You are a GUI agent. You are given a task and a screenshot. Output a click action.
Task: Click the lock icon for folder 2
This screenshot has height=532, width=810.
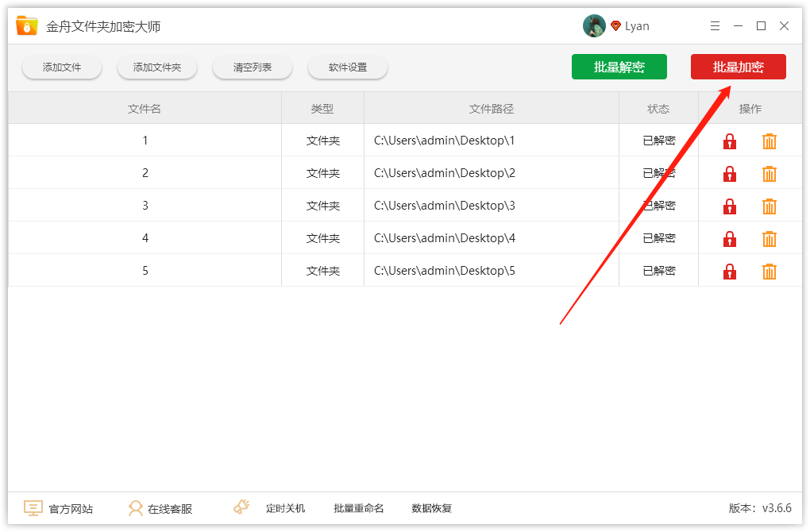(730, 174)
